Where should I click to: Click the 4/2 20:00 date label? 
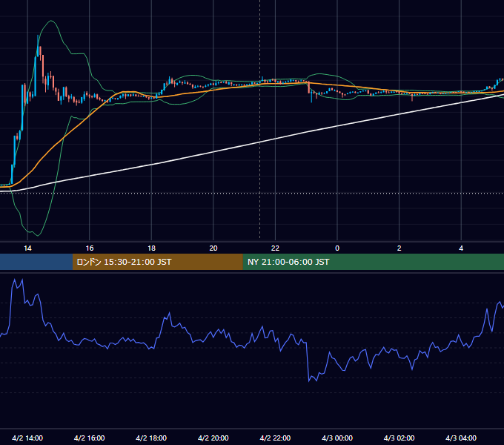pyautogui.click(x=213, y=438)
